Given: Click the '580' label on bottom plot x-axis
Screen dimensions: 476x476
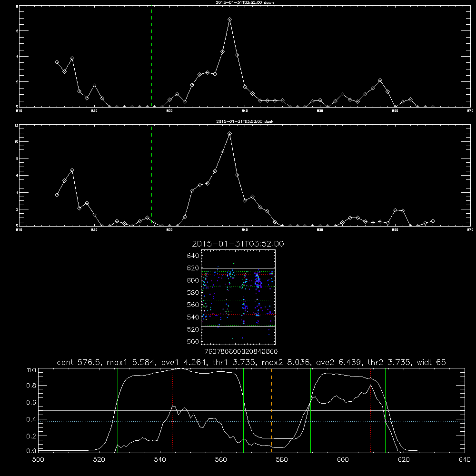Looking at the screenshot, I should [282, 460].
